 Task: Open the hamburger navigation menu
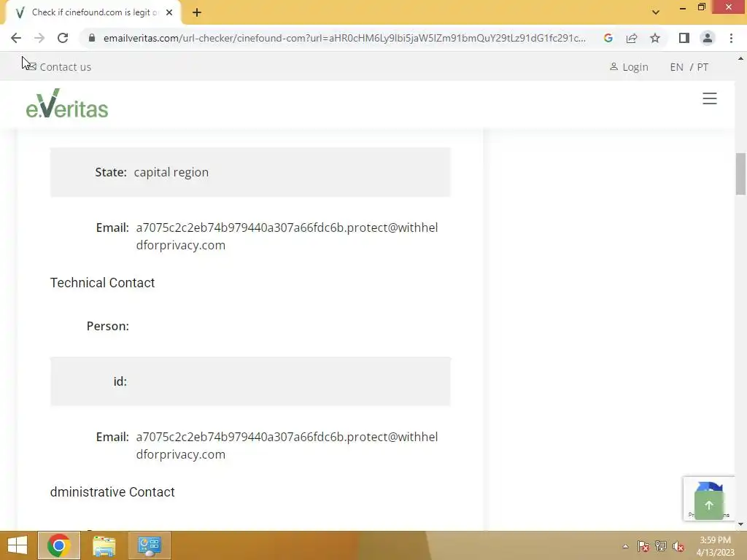710,98
